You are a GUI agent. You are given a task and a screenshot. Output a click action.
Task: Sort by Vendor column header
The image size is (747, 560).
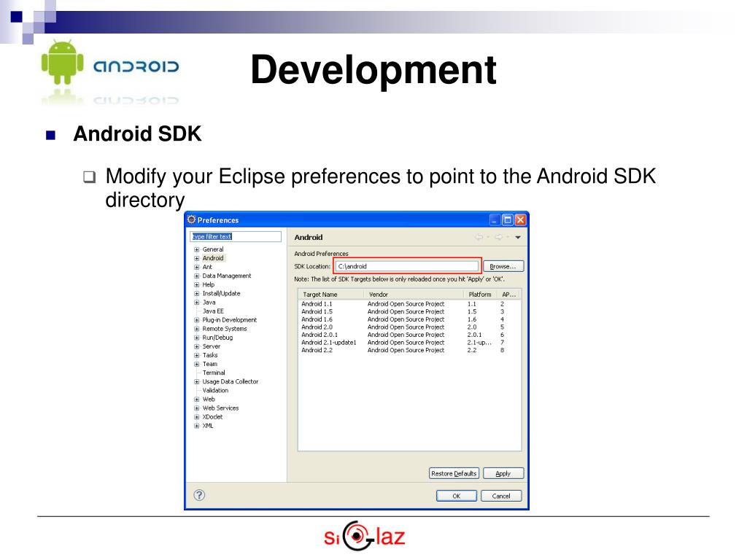414,295
